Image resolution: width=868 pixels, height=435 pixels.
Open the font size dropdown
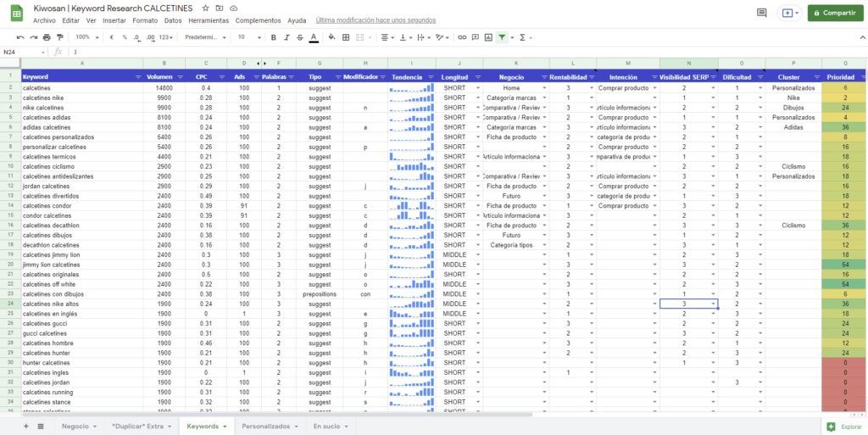click(x=249, y=37)
